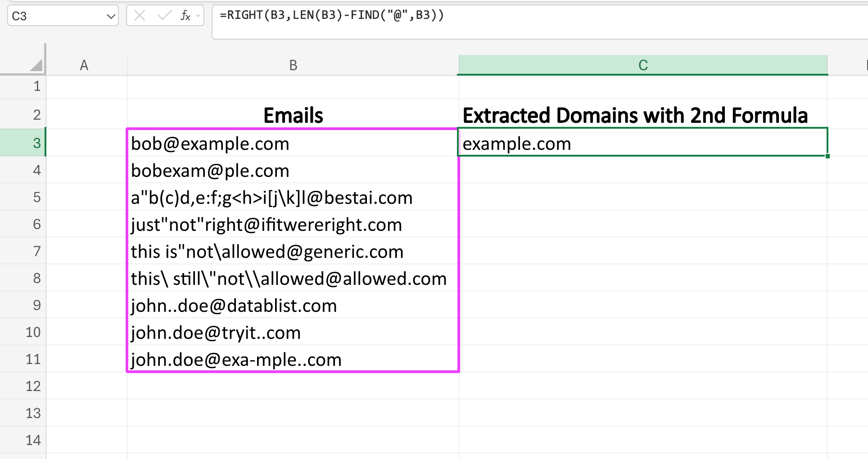
Task: Confirm entry with the checkmark icon
Action: (x=164, y=16)
